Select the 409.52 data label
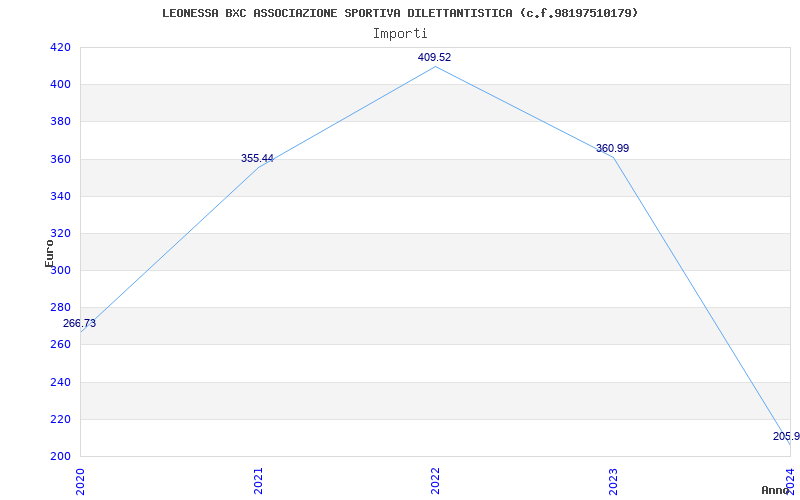Image resolution: width=800 pixels, height=500 pixels. [434, 58]
